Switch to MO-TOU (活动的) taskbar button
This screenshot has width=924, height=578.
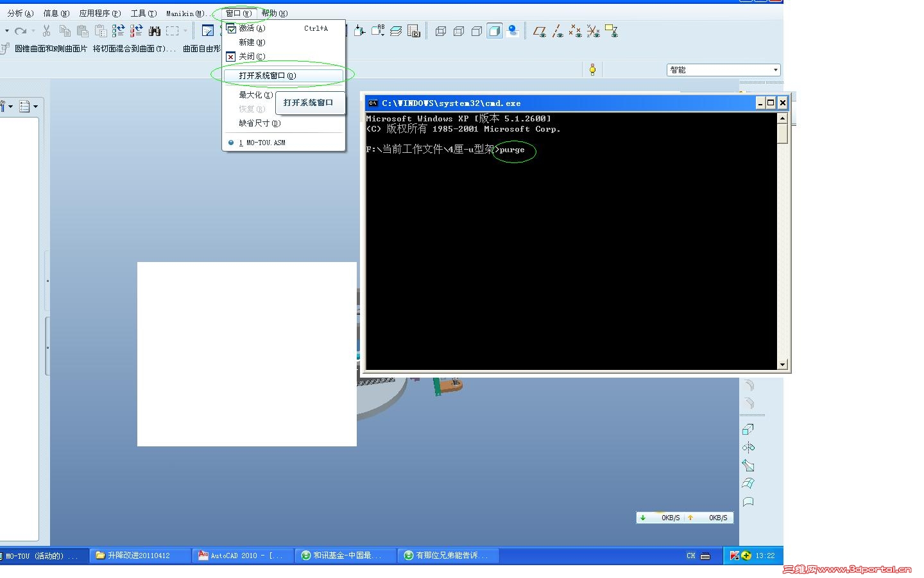(x=42, y=556)
